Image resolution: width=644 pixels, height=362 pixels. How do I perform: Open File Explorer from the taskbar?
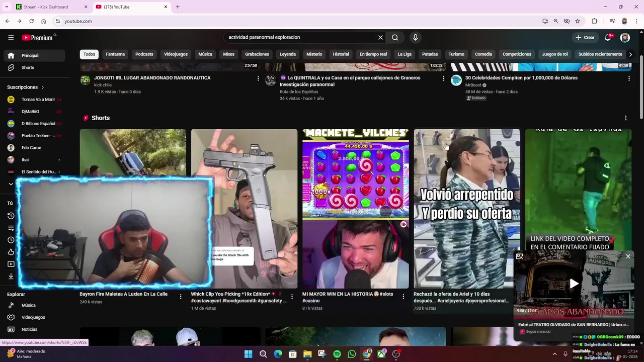click(x=307, y=354)
